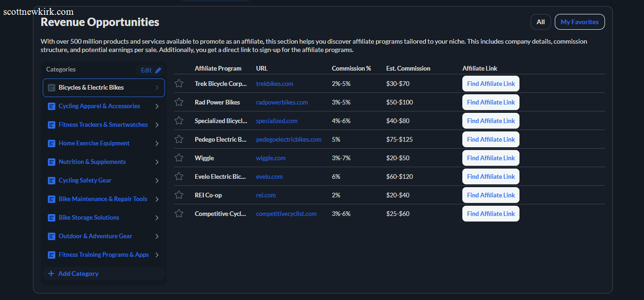The image size is (644, 300).
Task: Find Affiliate Link for Specialized
Action: pos(491,121)
